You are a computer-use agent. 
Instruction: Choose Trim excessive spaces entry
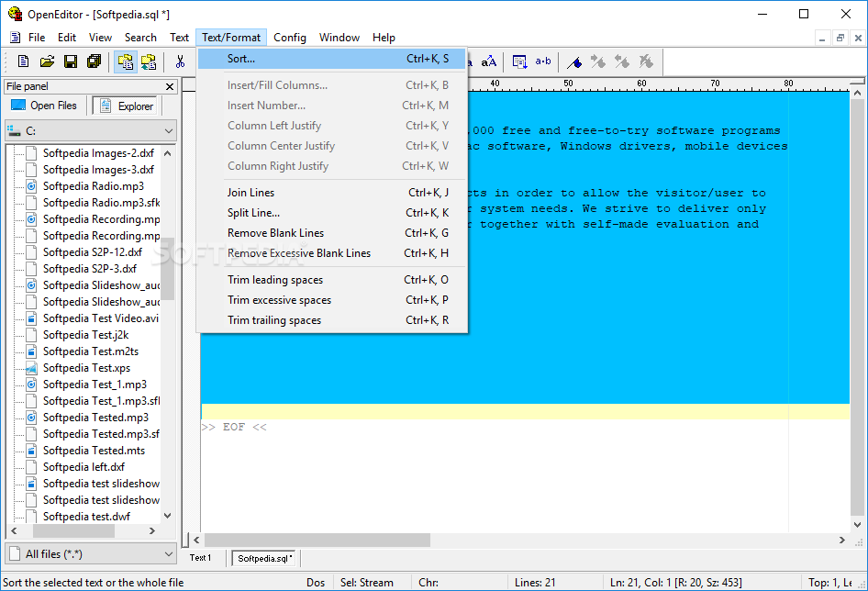(331, 300)
